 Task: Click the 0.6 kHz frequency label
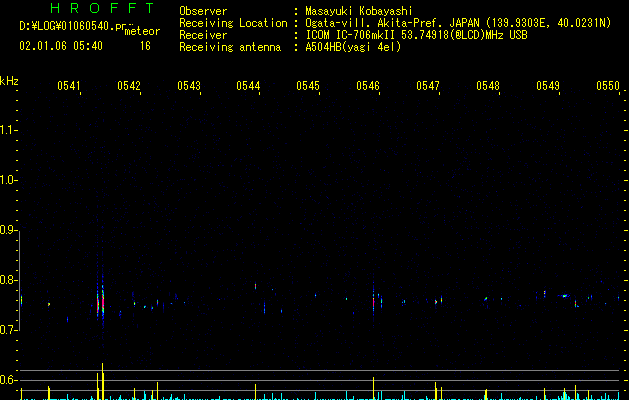point(8,380)
